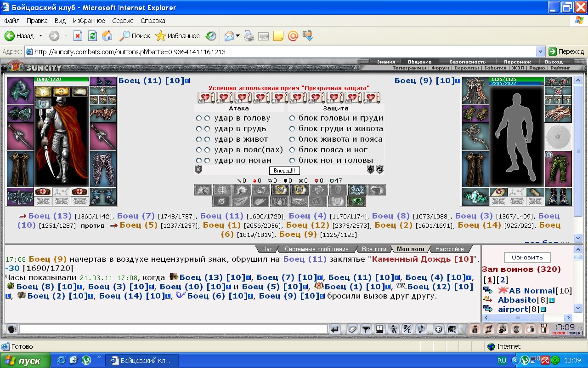Expand the Back button history dropdown

[40, 36]
